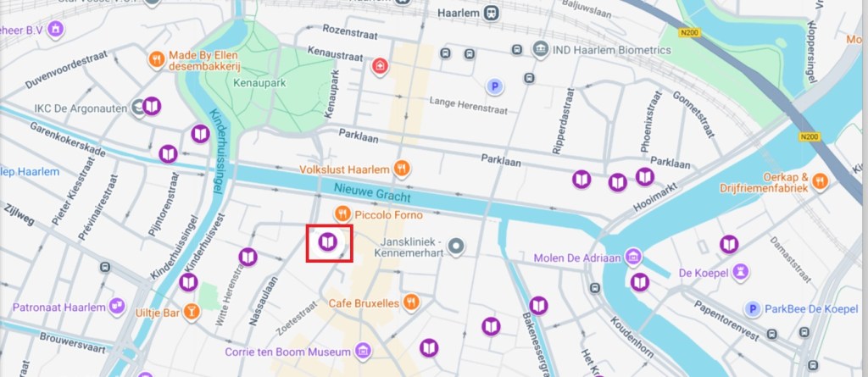Viewport: 868px width, 377px height.
Task: Select the Corrie ten Boom Museum pin
Action: coord(363,351)
